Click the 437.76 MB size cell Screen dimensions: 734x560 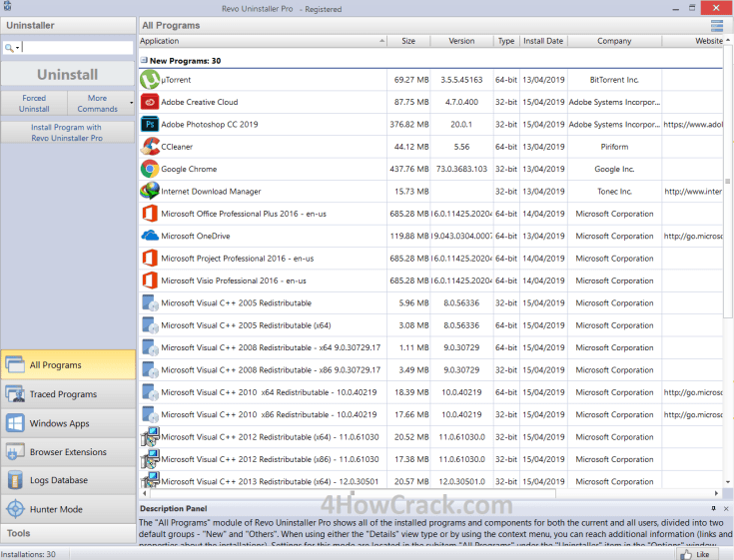click(x=408, y=169)
